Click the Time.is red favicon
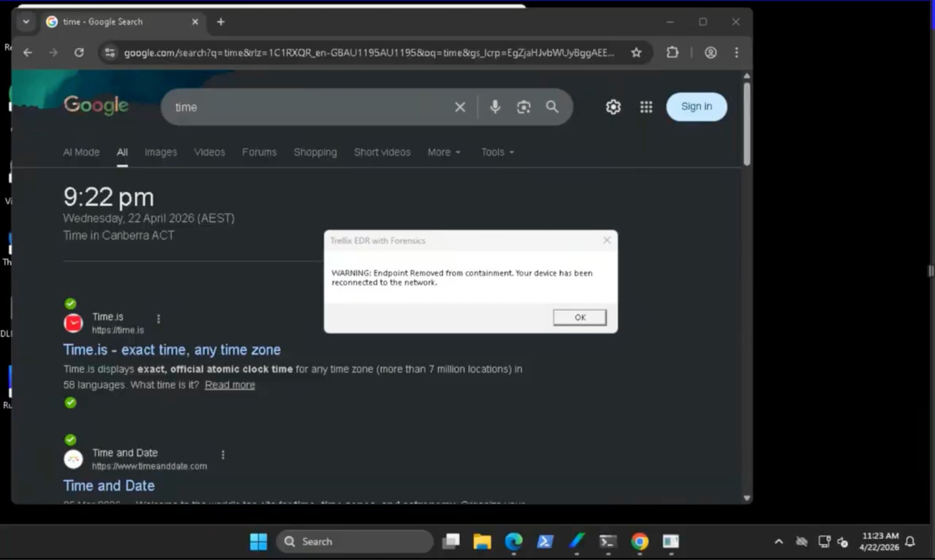Image resolution: width=935 pixels, height=560 pixels. click(73, 323)
